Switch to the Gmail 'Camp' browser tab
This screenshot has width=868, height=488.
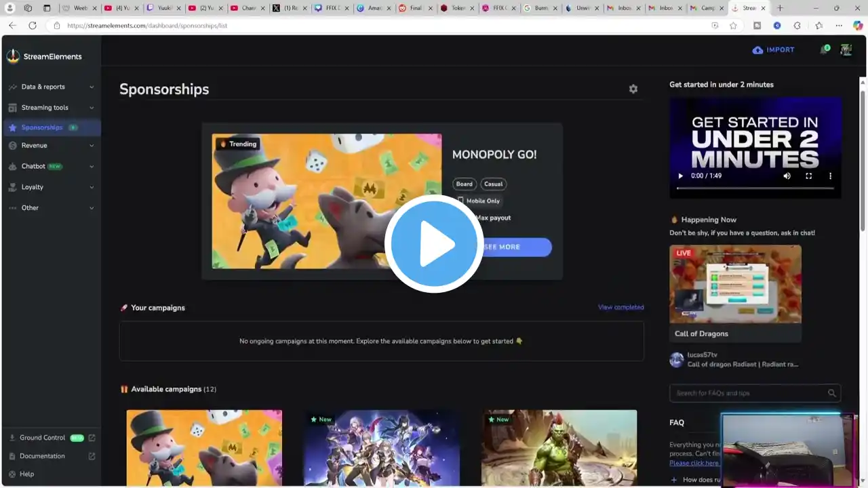[x=708, y=8]
